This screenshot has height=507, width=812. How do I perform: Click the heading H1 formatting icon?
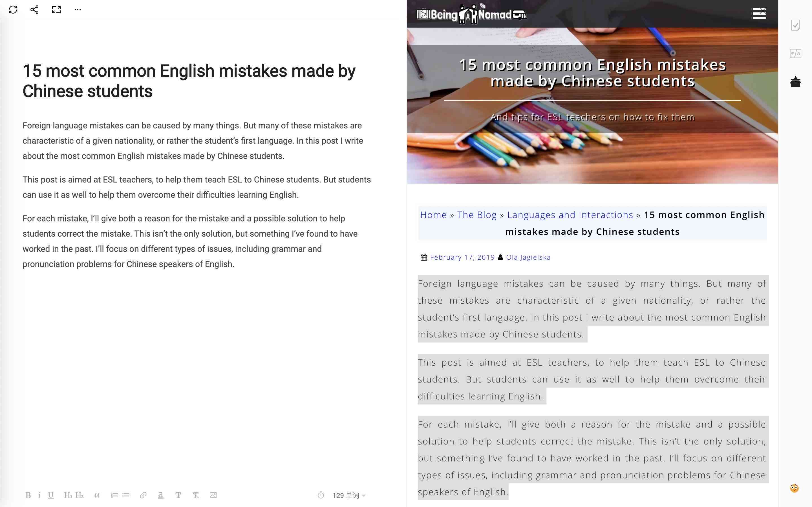(x=69, y=495)
